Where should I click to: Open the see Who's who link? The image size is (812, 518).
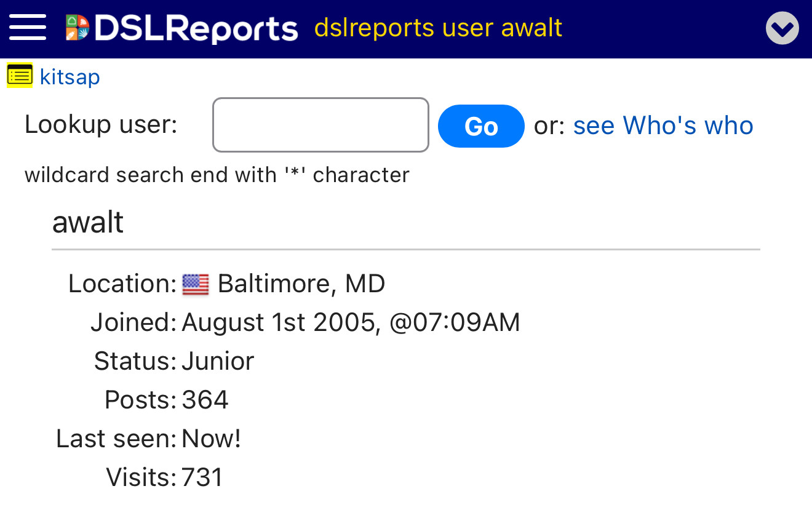point(663,126)
